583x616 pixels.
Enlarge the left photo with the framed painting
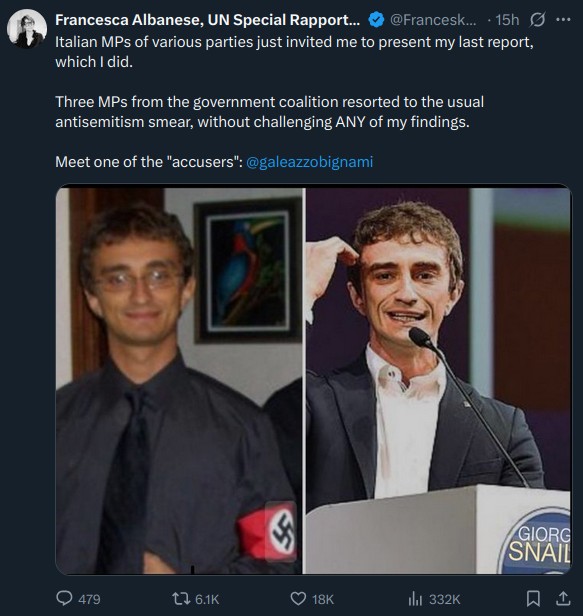[x=179, y=380]
